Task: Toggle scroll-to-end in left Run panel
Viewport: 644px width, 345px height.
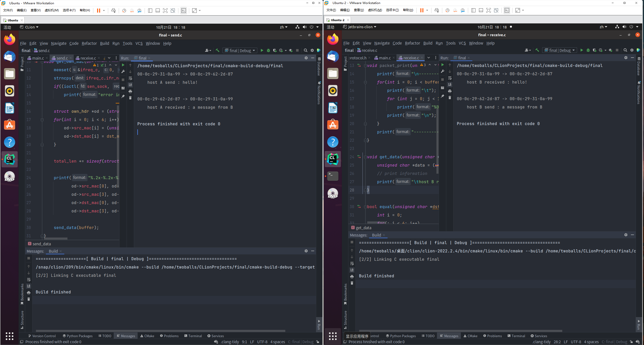Action: [x=130, y=85]
